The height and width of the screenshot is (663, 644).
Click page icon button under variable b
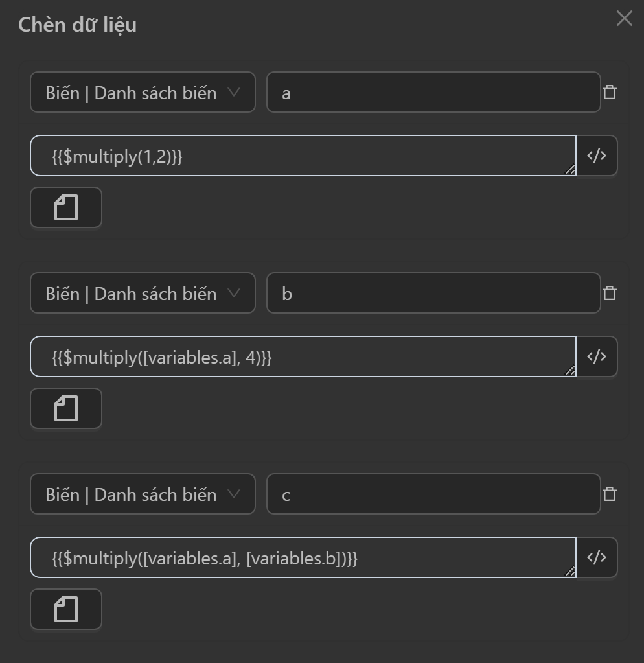[x=66, y=408]
